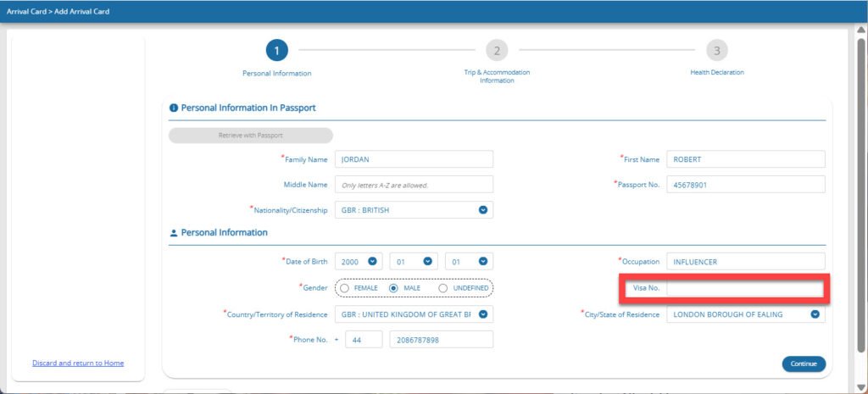The image size is (868, 394).
Task: Open City/State of Residence dropdown
Action: click(x=746, y=314)
